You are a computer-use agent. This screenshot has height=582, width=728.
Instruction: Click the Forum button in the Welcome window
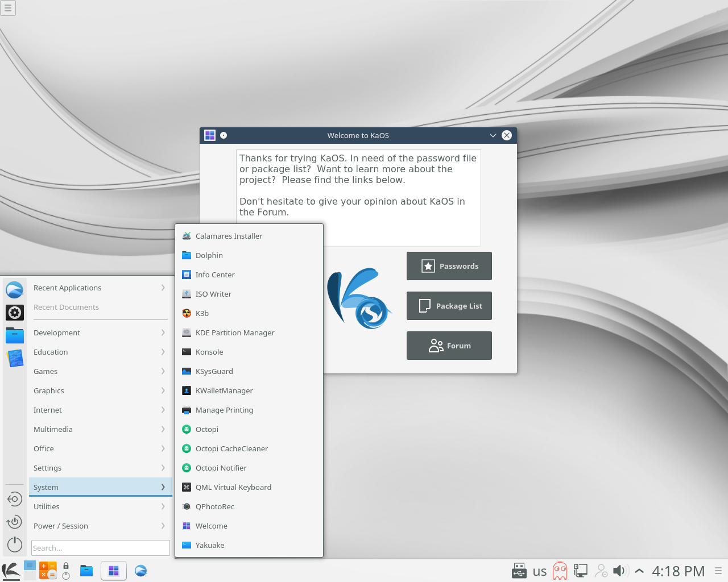click(x=449, y=346)
